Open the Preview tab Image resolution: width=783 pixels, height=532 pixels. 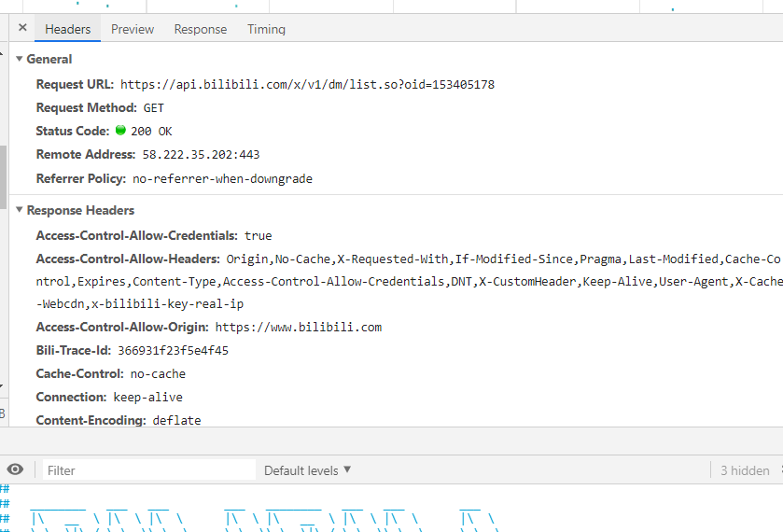click(133, 29)
